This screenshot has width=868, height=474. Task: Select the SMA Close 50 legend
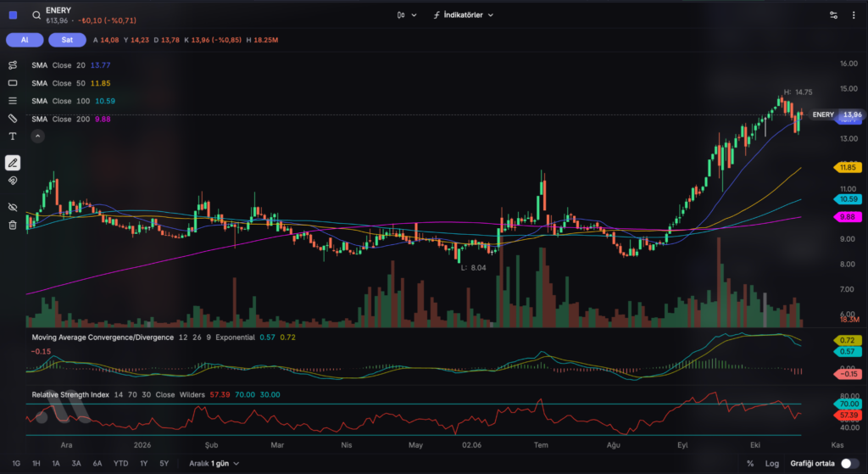(x=71, y=83)
